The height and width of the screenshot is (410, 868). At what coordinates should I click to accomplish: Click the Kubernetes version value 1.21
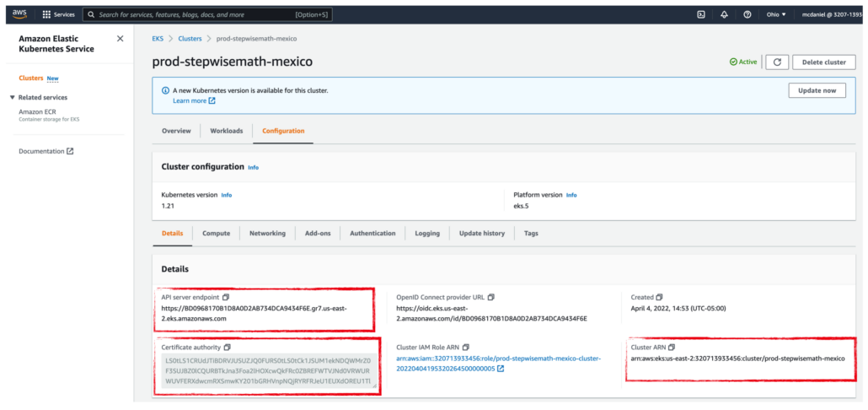click(168, 206)
